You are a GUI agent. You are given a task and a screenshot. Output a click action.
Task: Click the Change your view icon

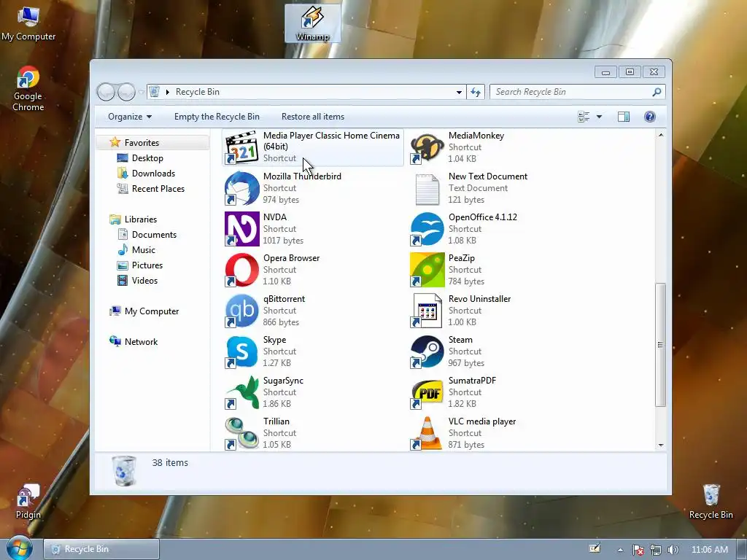click(584, 117)
